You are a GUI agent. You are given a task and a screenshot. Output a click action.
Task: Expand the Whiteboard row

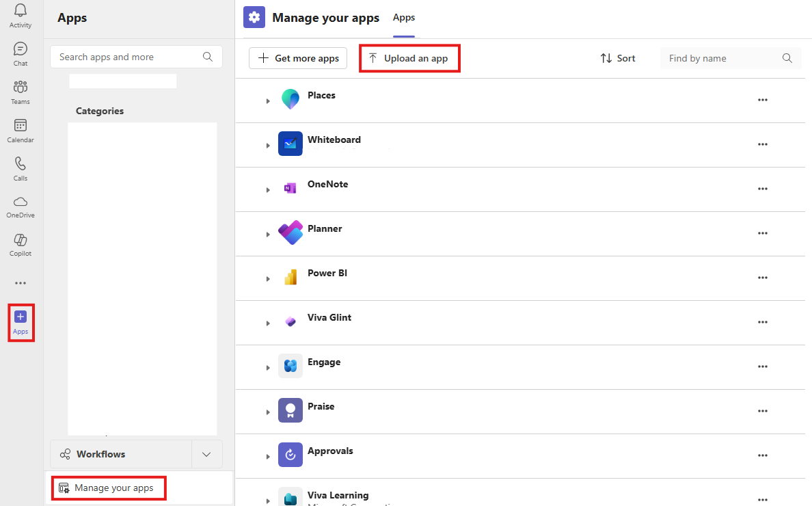click(268, 146)
